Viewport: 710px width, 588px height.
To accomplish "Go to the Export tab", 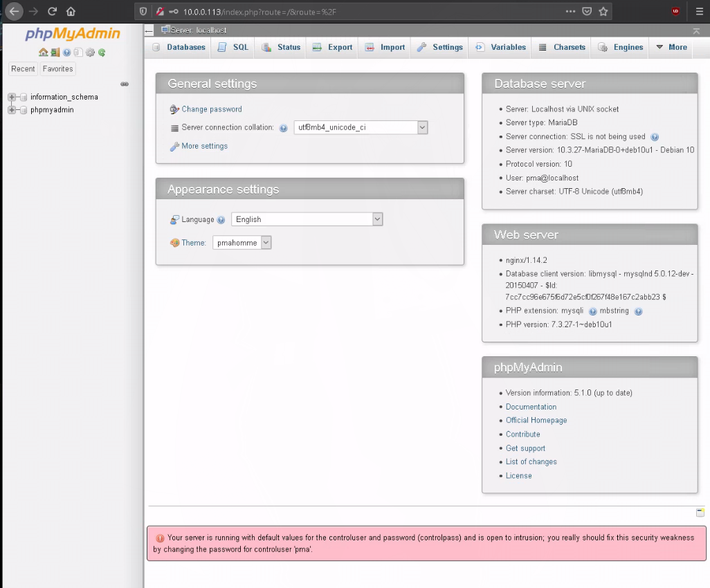I will coord(332,47).
